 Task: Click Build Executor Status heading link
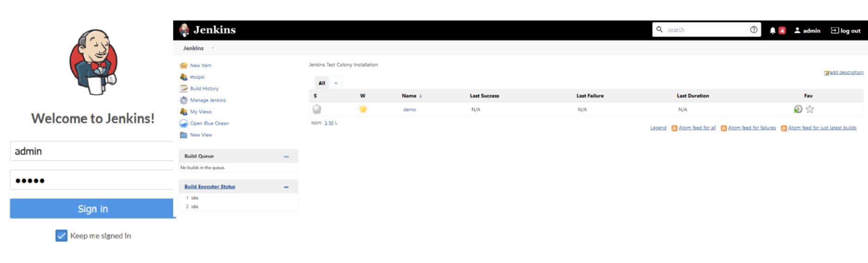(210, 187)
